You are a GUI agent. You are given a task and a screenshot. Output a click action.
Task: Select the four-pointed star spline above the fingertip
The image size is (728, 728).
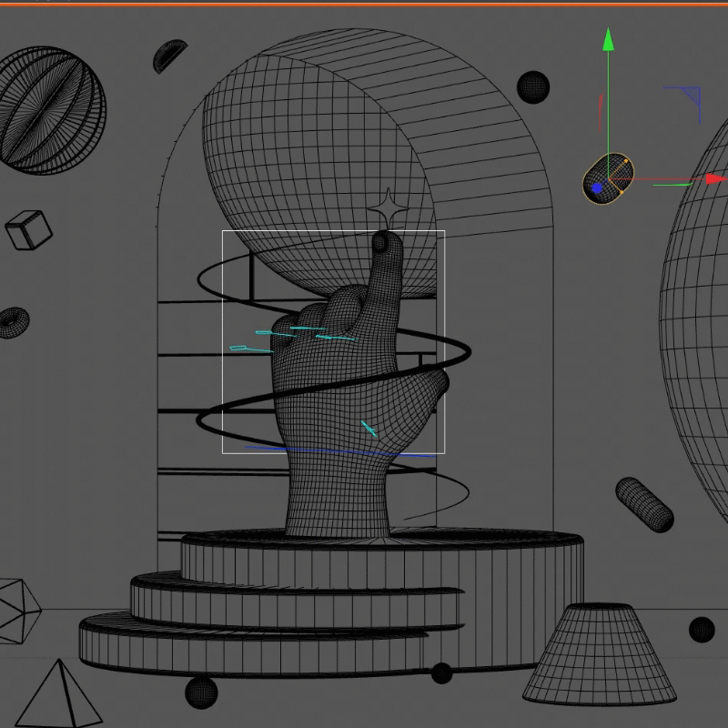coord(389,209)
